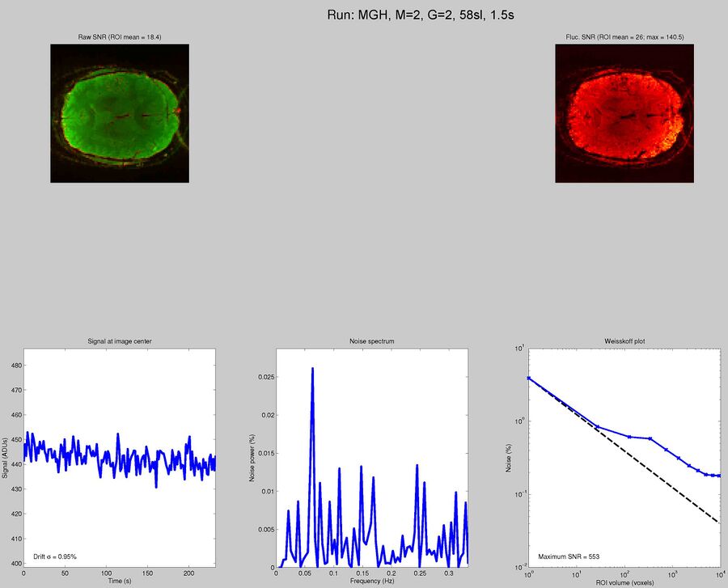Click the "Fluc. SNR" caption above right image

click(x=624, y=36)
